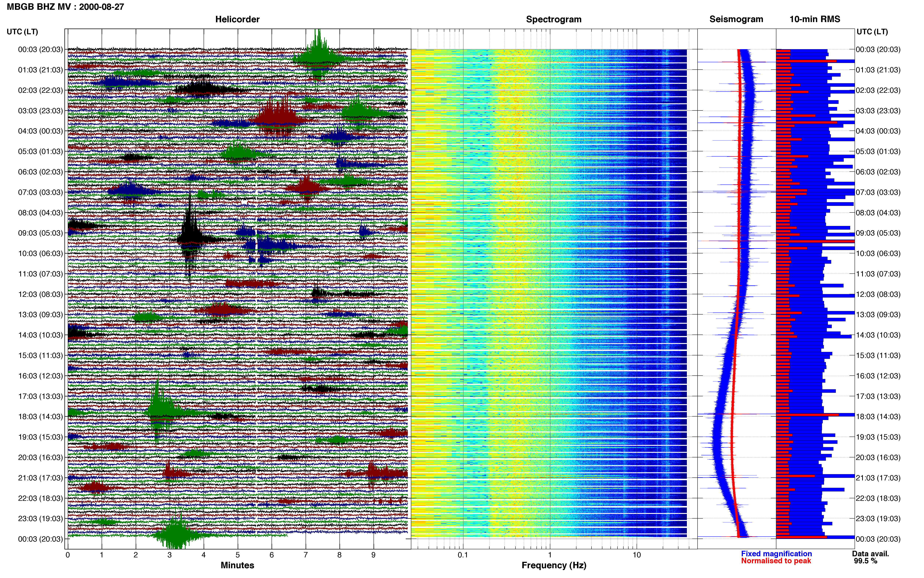Screen dimensions: 924x578
Task: Click left time label '01:03 (21:03)'
Action: [40, 70]
